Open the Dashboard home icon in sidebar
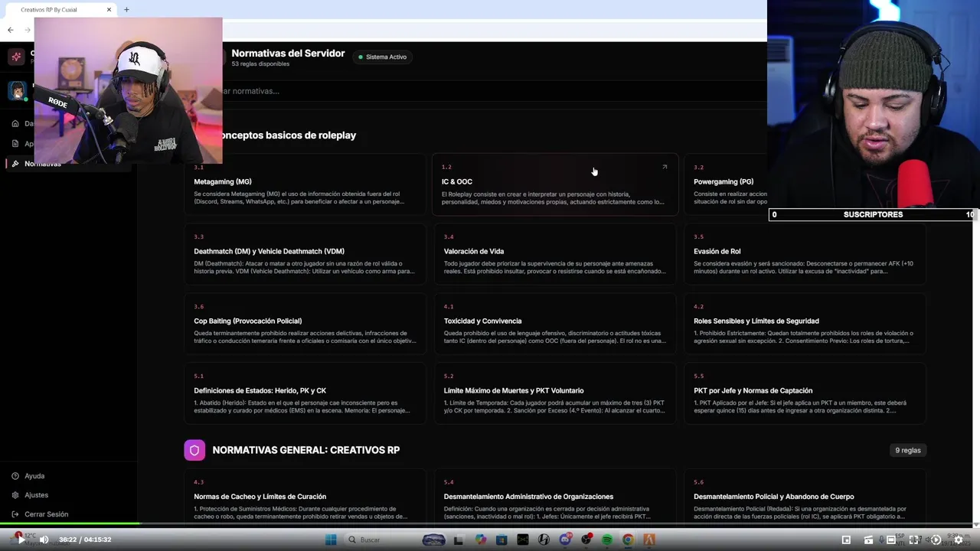The image size is (980, 551). (15, 123)
